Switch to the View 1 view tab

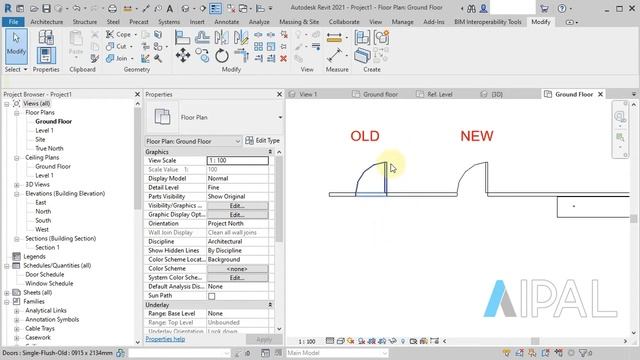pos(308,94)
